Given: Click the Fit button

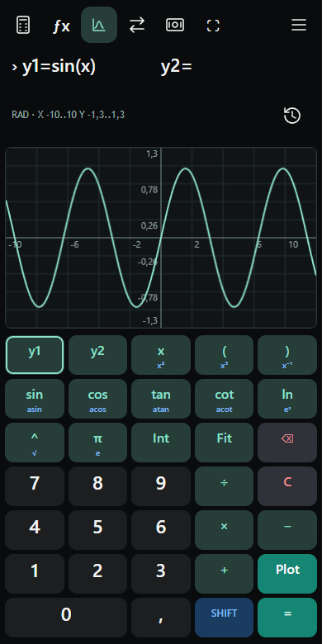Looking at the screenshot, I should coord(225,443).
